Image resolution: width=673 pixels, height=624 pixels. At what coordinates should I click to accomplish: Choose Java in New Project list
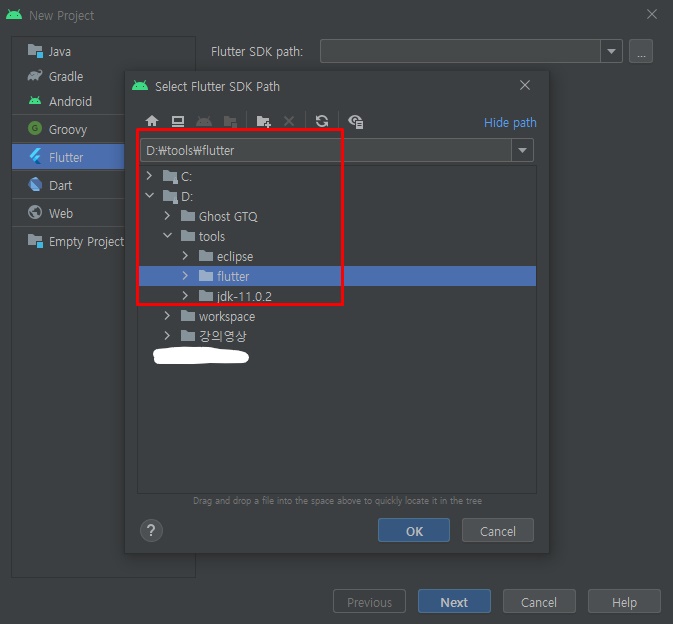click(x=103, y=51)
